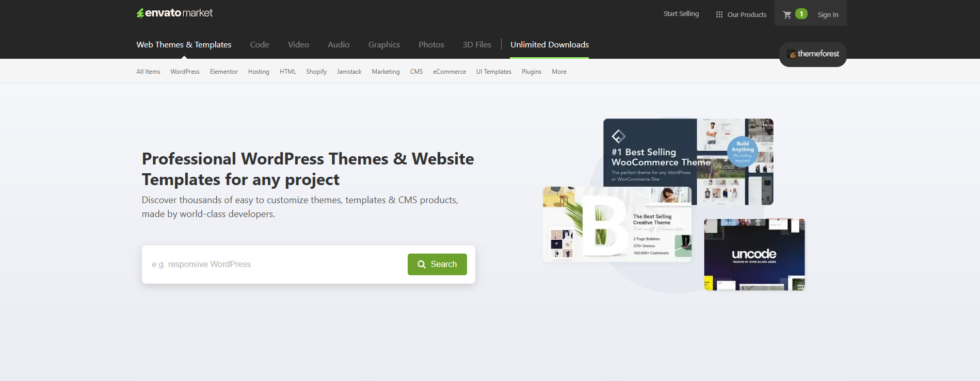Click the Envato Market logo
Viewport: 980px width, 381px height.
[174, 13]
